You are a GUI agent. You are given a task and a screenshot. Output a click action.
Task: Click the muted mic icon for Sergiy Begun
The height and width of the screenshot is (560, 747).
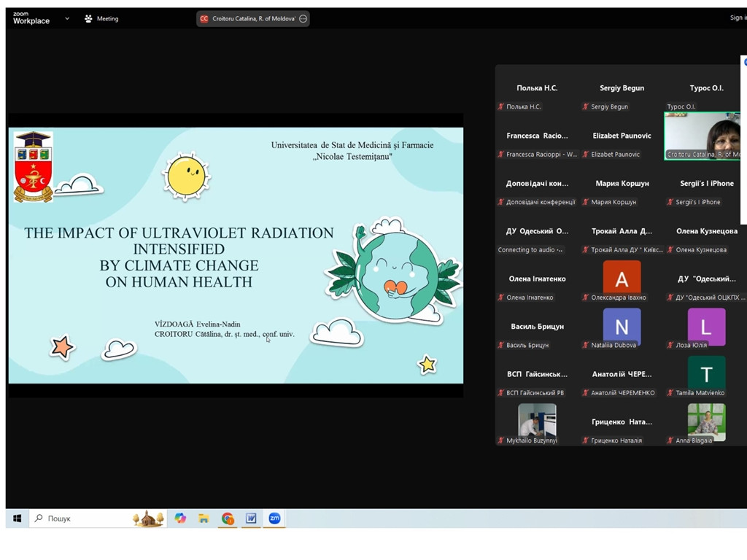pos(586,106)
